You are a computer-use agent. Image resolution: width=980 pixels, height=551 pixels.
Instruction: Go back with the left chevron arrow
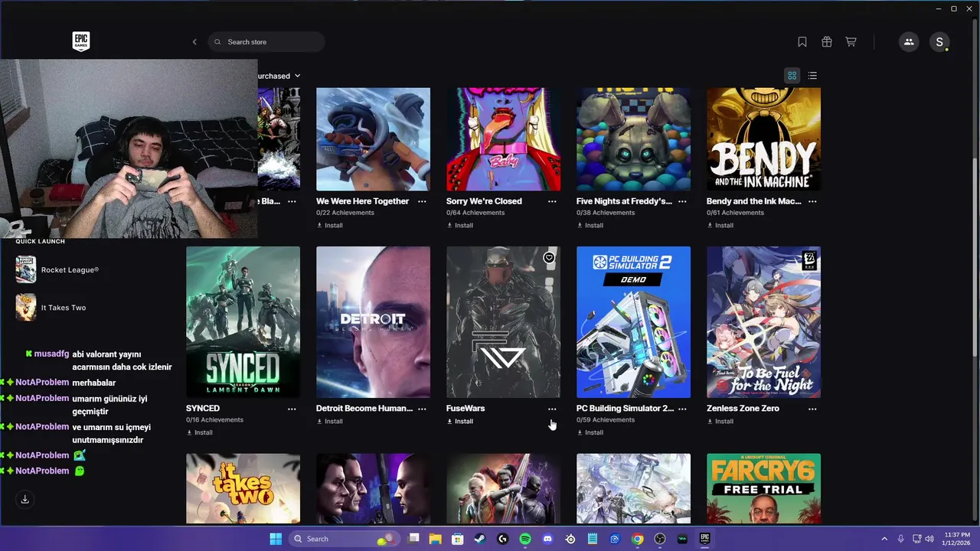(x=194, y=42)
